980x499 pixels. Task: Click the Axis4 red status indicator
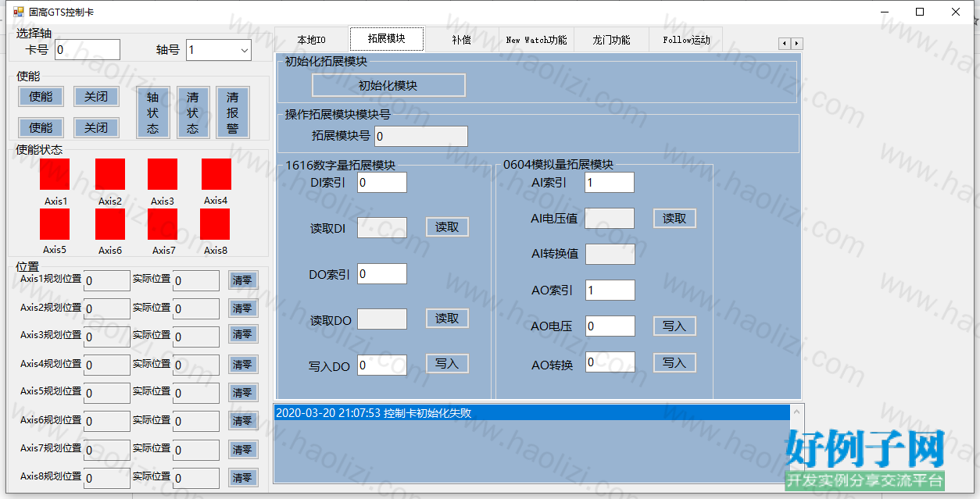click(216, 174)
